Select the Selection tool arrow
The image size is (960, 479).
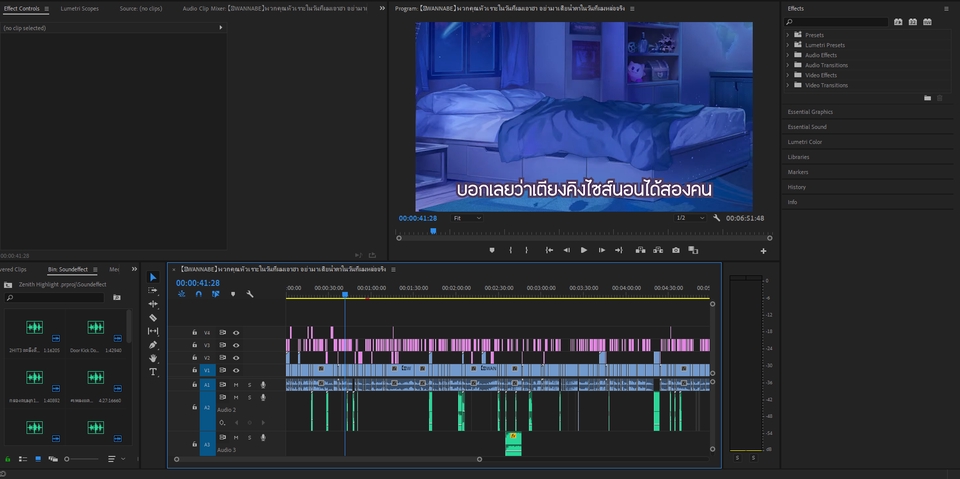[x=153, y=277]
